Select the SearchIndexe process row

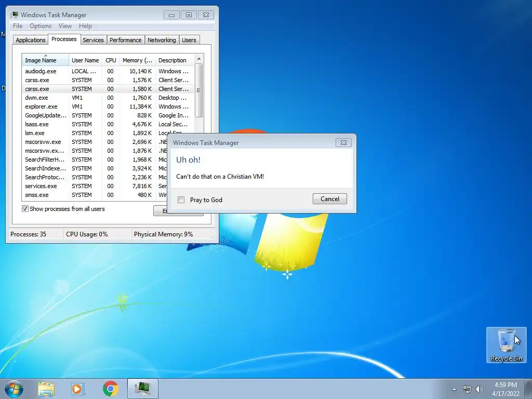click(95, 168)
